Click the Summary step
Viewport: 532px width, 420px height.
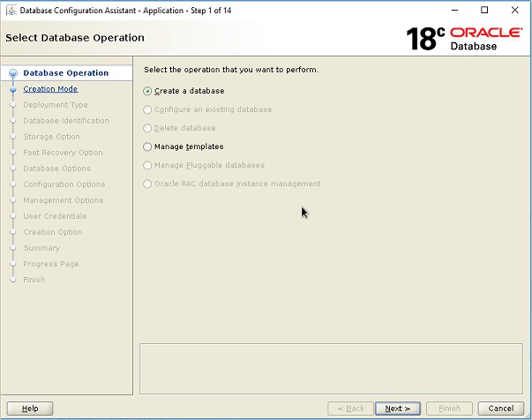pyautogui.click(x=41, y=248)
